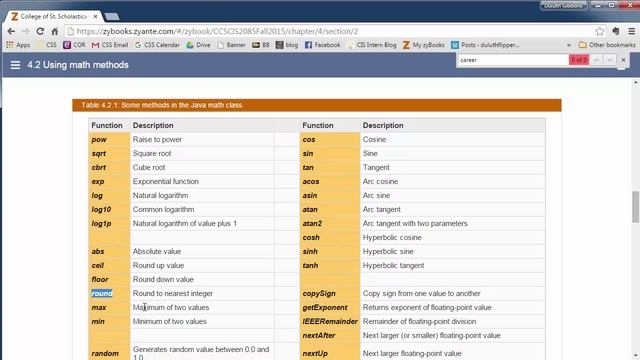Click 'Arc tangent with two parameters' description

[x=415, y=223]
